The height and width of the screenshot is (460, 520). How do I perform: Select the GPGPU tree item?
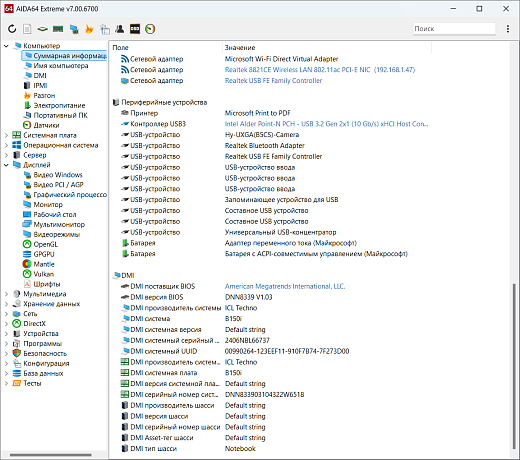pos(44,254)
